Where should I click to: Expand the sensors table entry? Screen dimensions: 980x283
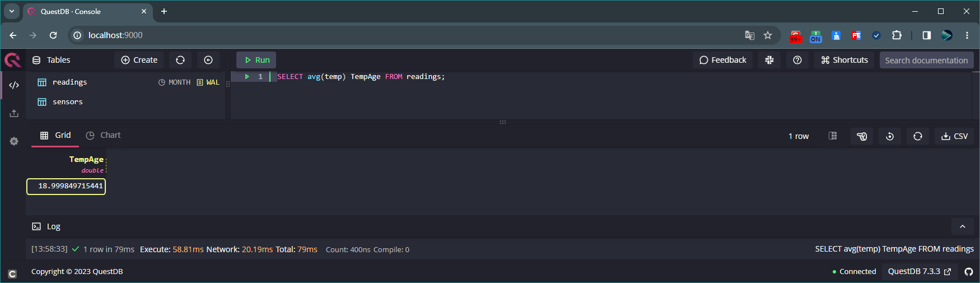pos(67,102)
